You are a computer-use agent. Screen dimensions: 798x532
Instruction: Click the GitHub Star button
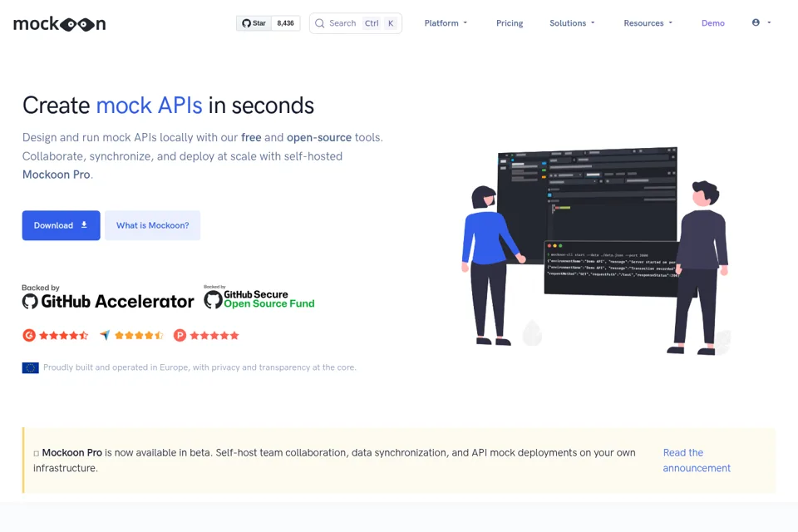click(254, 23)
